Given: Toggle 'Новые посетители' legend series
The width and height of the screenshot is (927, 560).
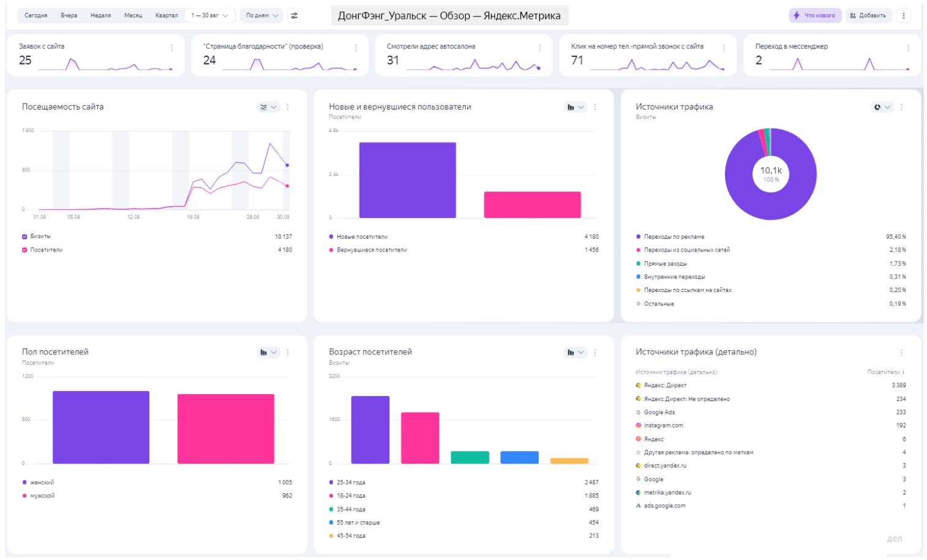Looking at the screenshot, I should click(x=362, y=237).
